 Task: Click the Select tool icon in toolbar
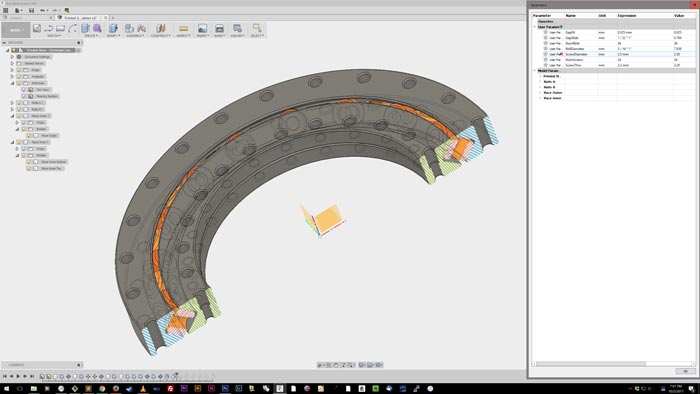pos(257,29)
